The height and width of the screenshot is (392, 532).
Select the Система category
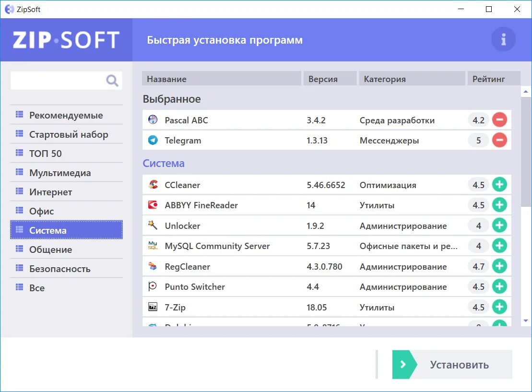(x=66, y=230)
